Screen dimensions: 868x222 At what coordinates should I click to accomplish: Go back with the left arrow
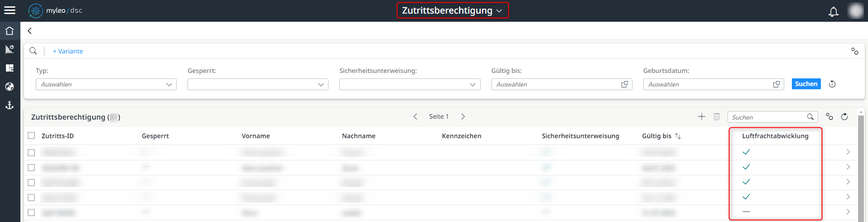29,31
